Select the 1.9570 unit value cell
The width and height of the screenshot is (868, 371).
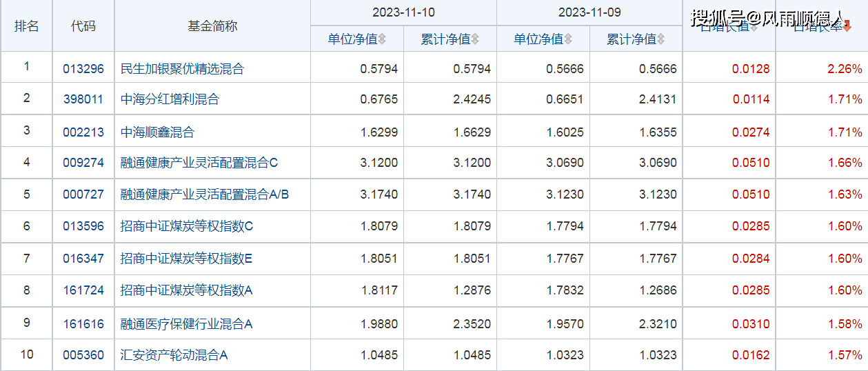tap(565, 323)
